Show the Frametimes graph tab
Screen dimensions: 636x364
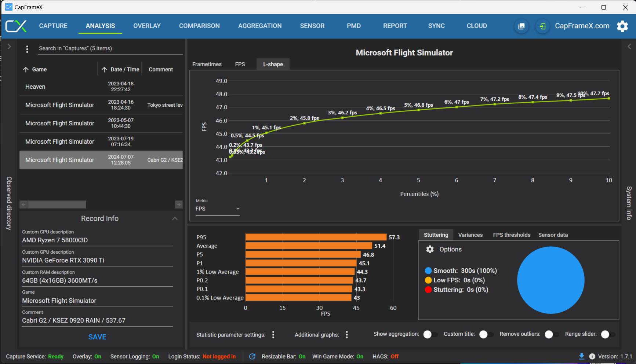click(x=207, y=64)
